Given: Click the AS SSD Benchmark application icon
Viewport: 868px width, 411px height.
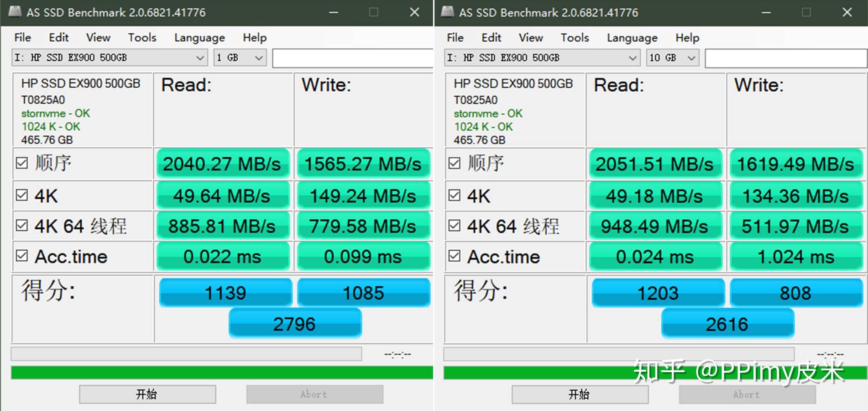Looking at the screenshot, I should pos(15,12).
